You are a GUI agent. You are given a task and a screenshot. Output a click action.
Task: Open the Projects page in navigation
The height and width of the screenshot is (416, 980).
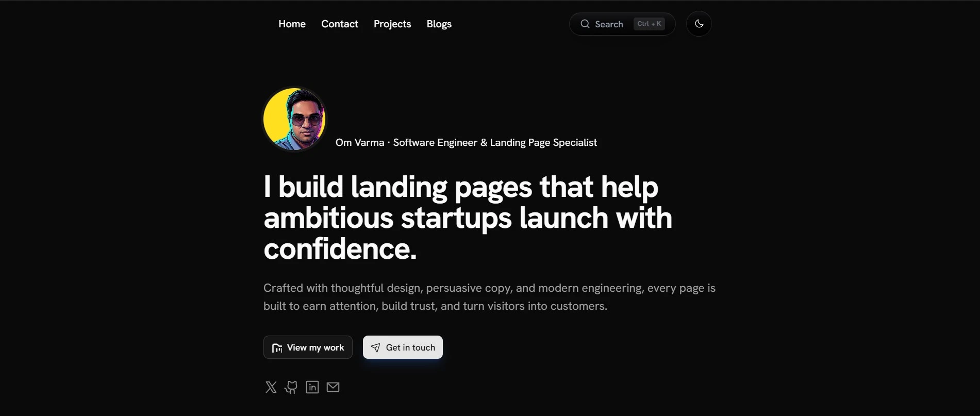[392, 24]
